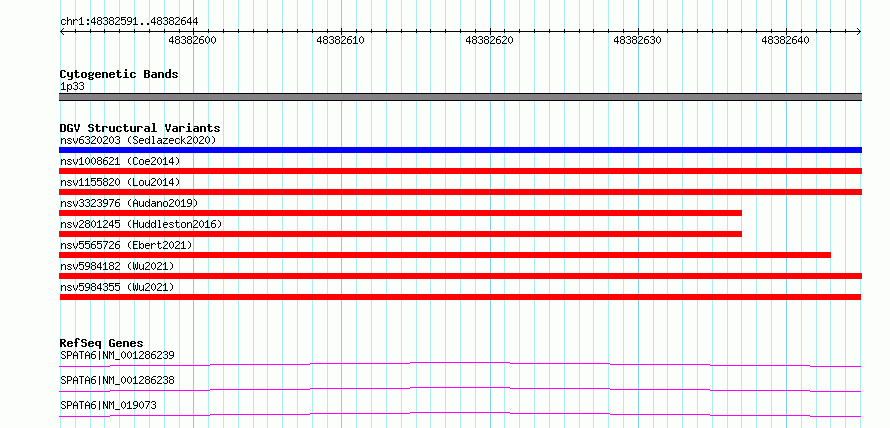This screenshot has height=428, width=890.
Task: Select the RefSeq Genes track title
Action: click(x=102, y=343)
